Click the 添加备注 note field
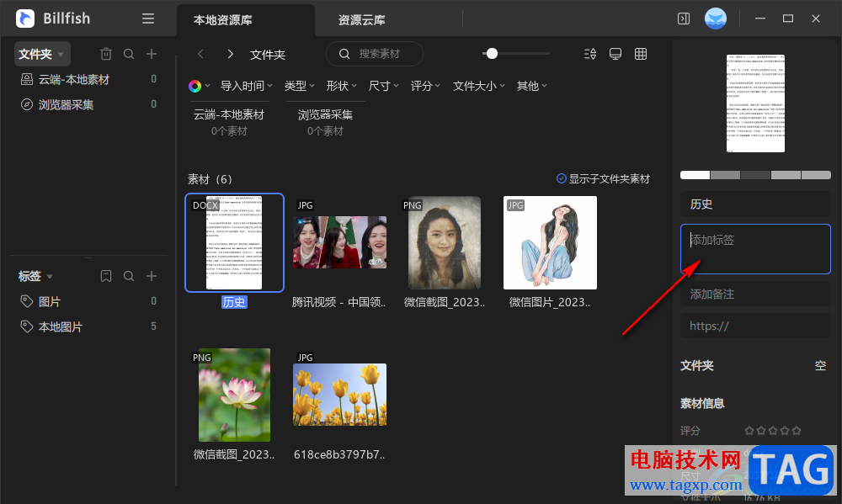The image size is (842, 504). tap(755, 294)
